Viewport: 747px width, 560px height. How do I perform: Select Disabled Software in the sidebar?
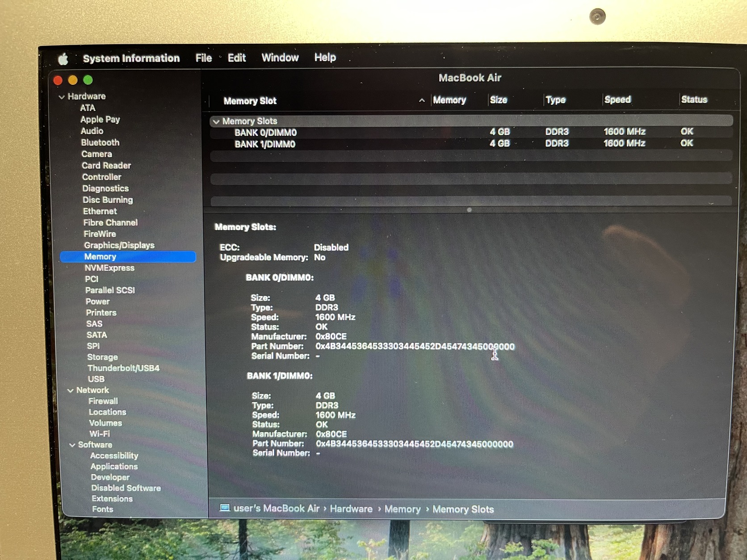(x=126, y=489)
